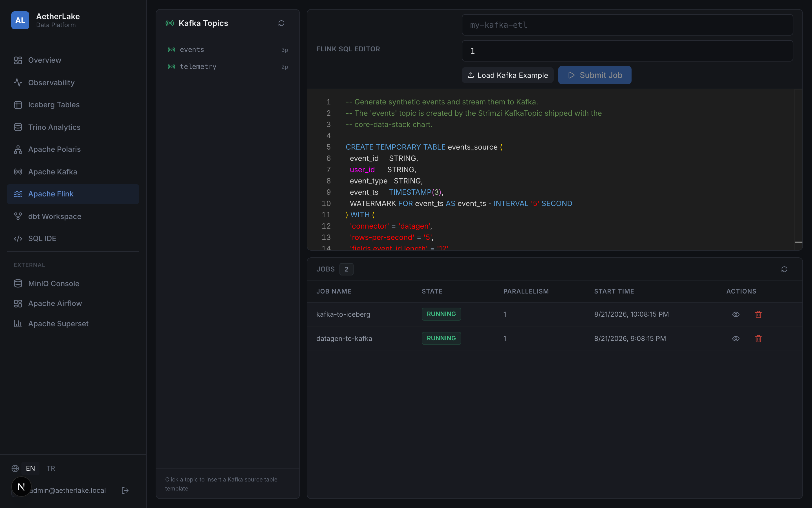Click the Apache Flink waves icon
The image size is (812, 508).
coord(18,194)
